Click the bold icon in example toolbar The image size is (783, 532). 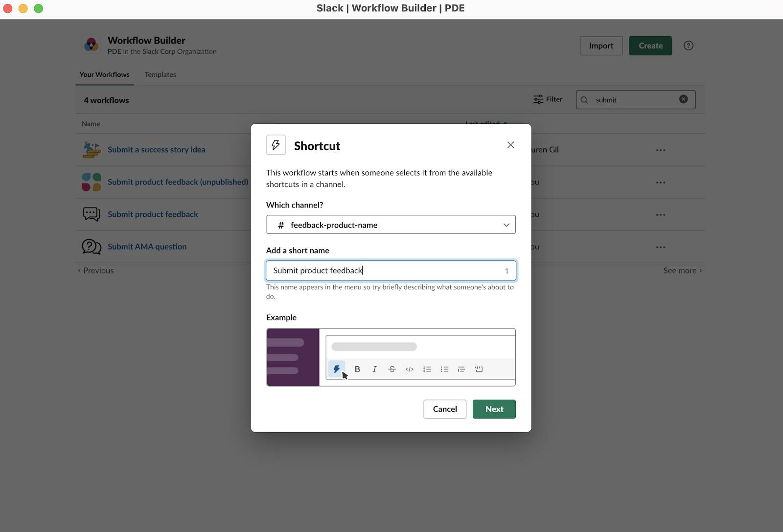[357, 369]
